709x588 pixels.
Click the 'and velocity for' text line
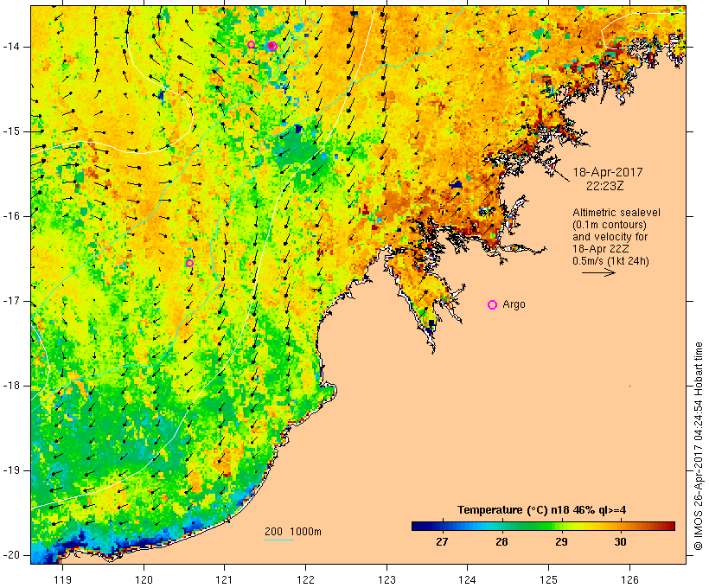(610, 237)
